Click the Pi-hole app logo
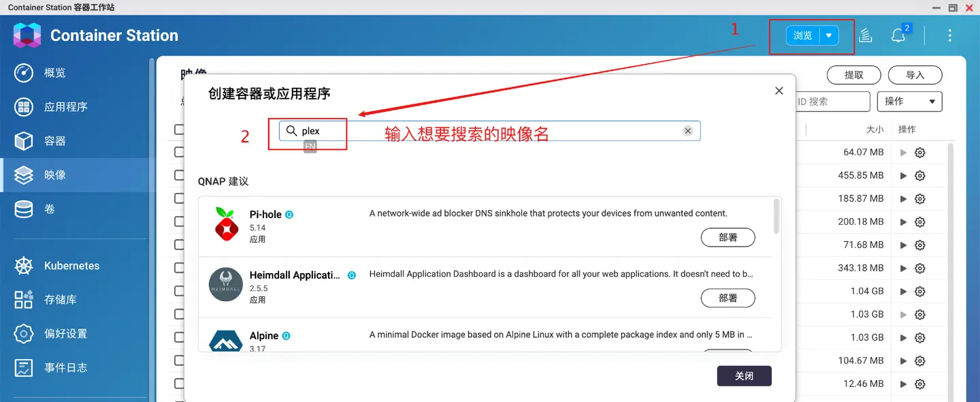The height and width of the screenshot is (402, 980). (227, 224)
